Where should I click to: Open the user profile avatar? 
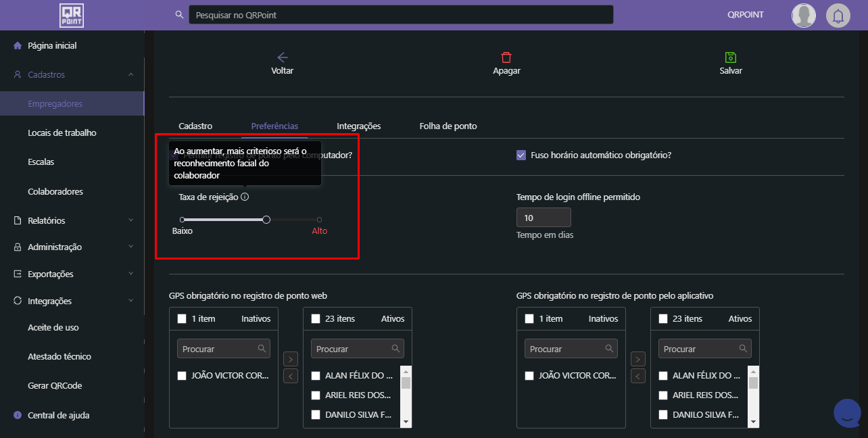click(x=804, y=15)
